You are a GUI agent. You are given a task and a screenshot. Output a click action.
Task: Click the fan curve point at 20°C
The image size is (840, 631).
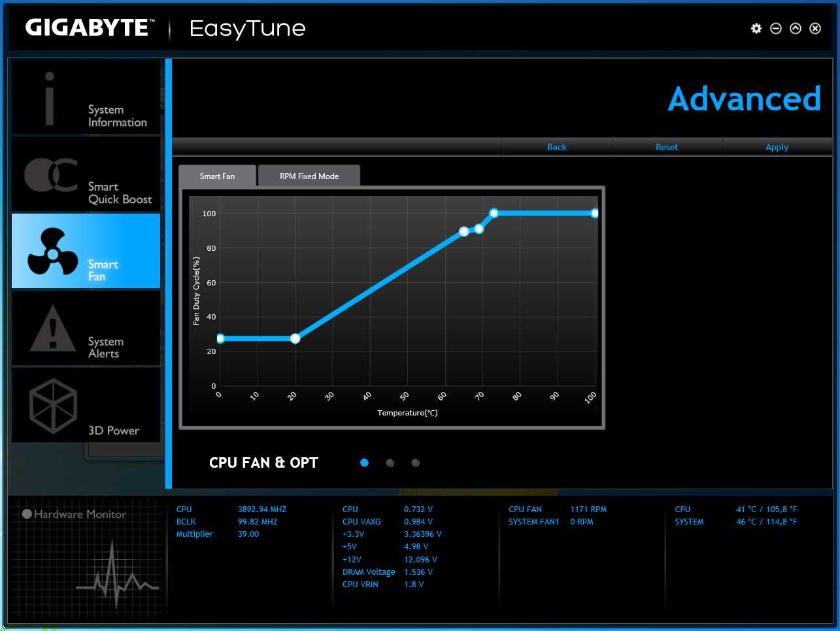(x=295, y=338)
